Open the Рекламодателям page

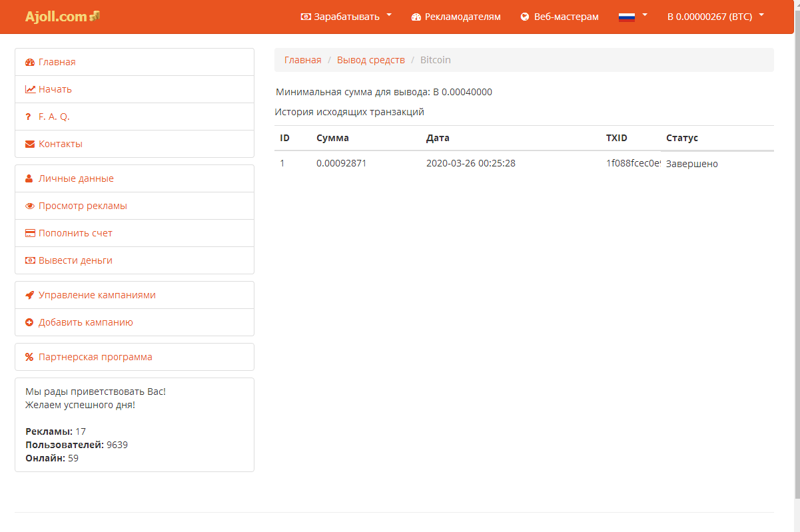(x=456, y=17)
